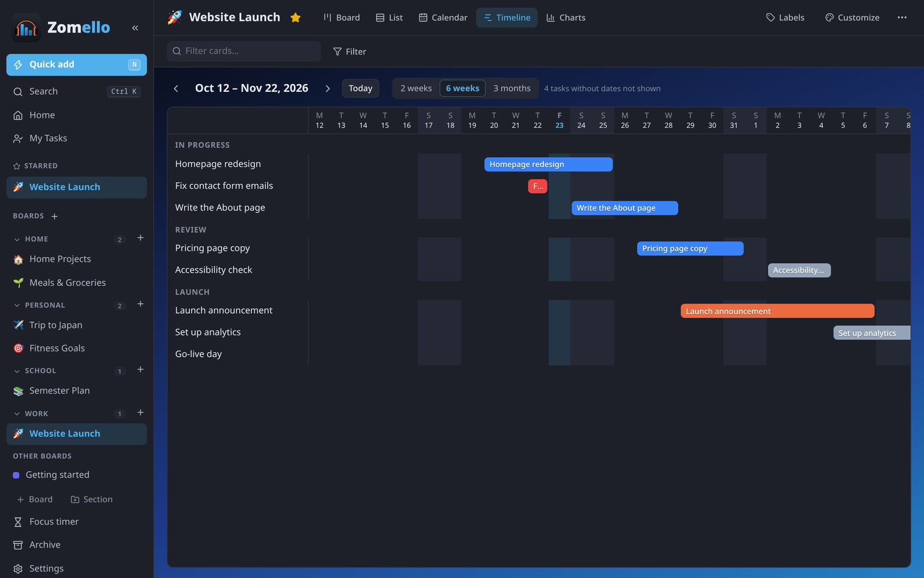
Task: Open starred Website Launch board
Action: coord(76,187)
